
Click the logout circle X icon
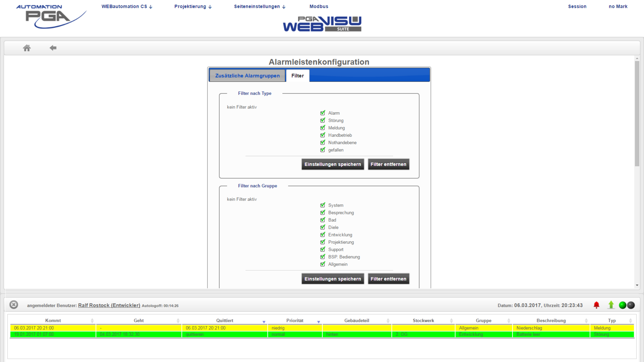pos(14,305)
